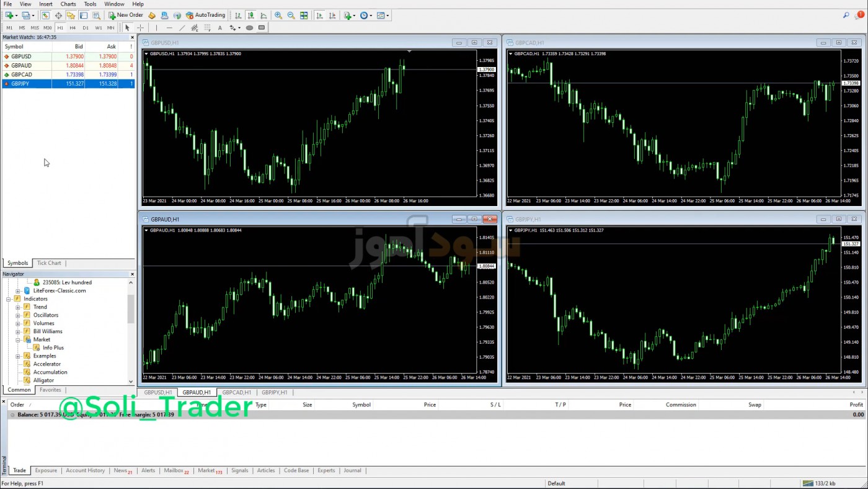Image resolution: width=868 pixels, height=489 pixels.
Task: Open the Account History tab
Action: 85,470
